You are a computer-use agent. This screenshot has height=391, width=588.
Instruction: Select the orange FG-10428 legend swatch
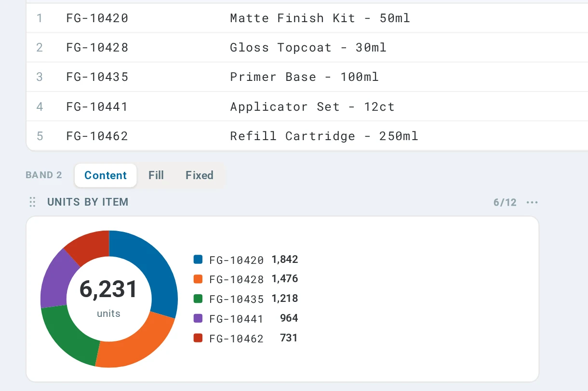click(198, 279)
